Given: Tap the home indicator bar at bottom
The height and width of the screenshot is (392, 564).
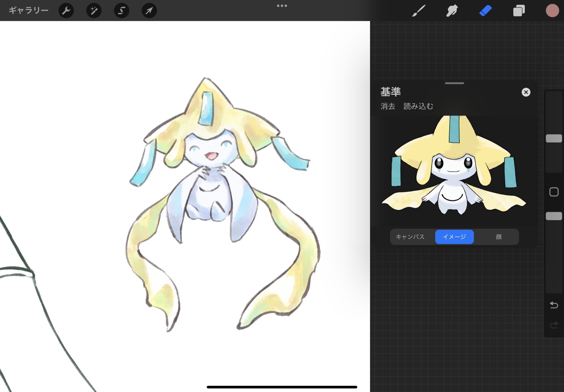Looking at the screenshot, I should click(282, 387).
